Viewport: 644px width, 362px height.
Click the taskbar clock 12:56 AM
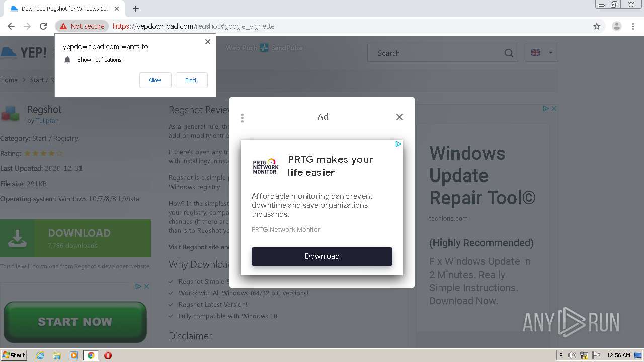pos(618,355)
